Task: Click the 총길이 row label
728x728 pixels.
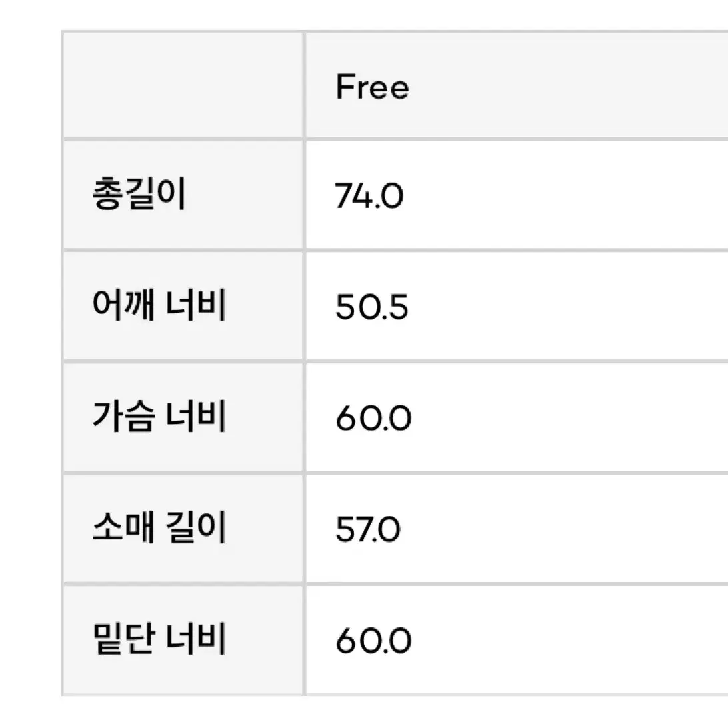Action: [x=139, y=194]
